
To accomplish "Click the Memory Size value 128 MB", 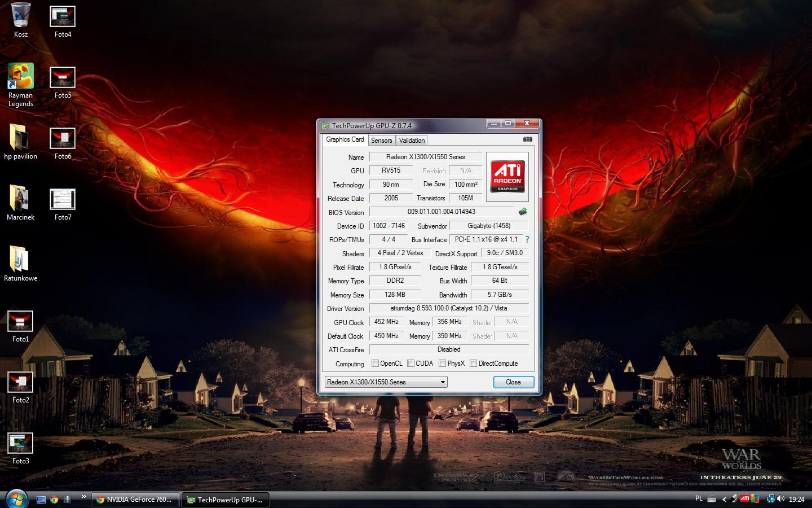I will point(395,295).
